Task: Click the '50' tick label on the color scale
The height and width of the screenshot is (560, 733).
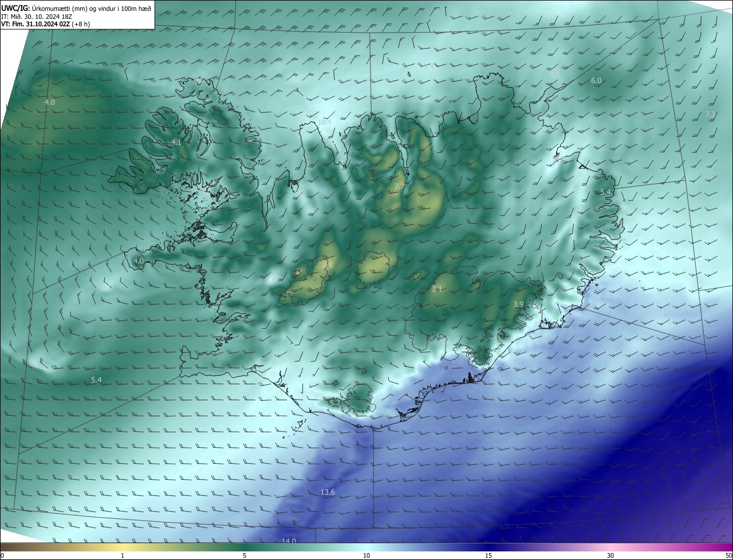Action: pyautogui.click(x=728, y=555)
